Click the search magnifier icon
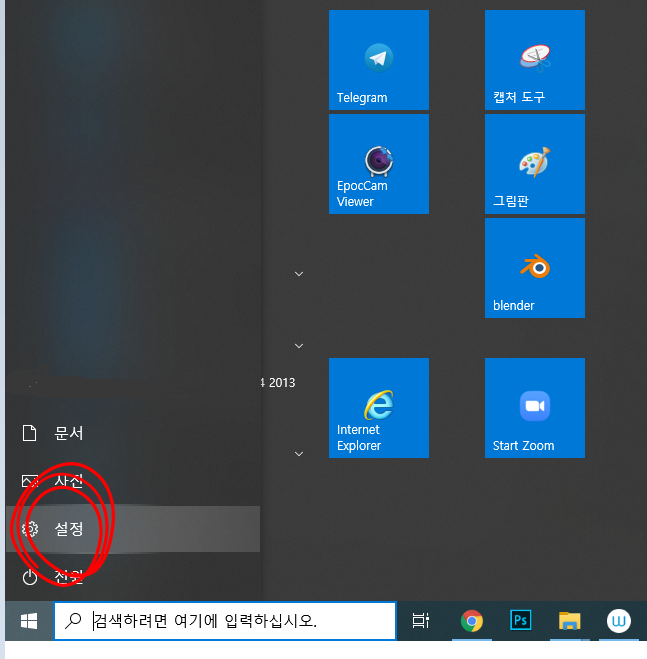Viewport: 647px width, 659px height. [x=73, y=621]
